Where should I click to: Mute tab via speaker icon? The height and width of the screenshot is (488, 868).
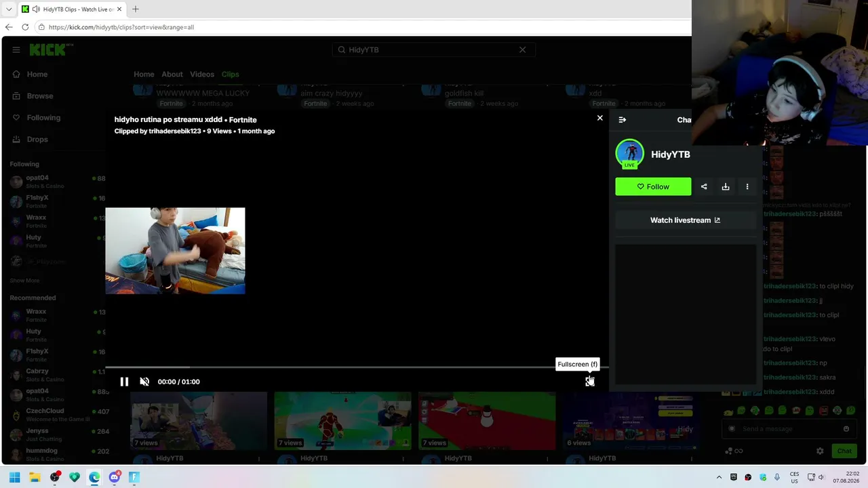36,9
